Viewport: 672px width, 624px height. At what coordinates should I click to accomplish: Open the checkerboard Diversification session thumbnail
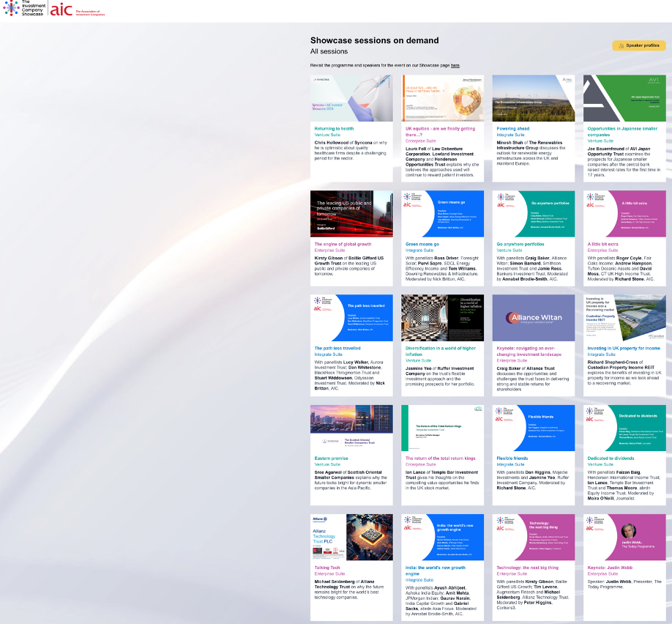(x=442, y=318)
